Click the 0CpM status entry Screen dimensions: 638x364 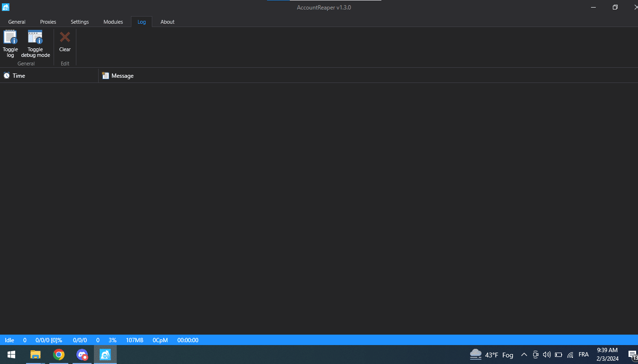tap(160, 340)
